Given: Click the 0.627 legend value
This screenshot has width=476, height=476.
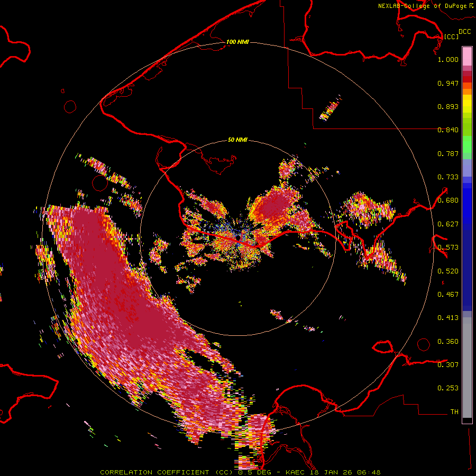Looking at the screenshot, I should [x=448, y=224].
